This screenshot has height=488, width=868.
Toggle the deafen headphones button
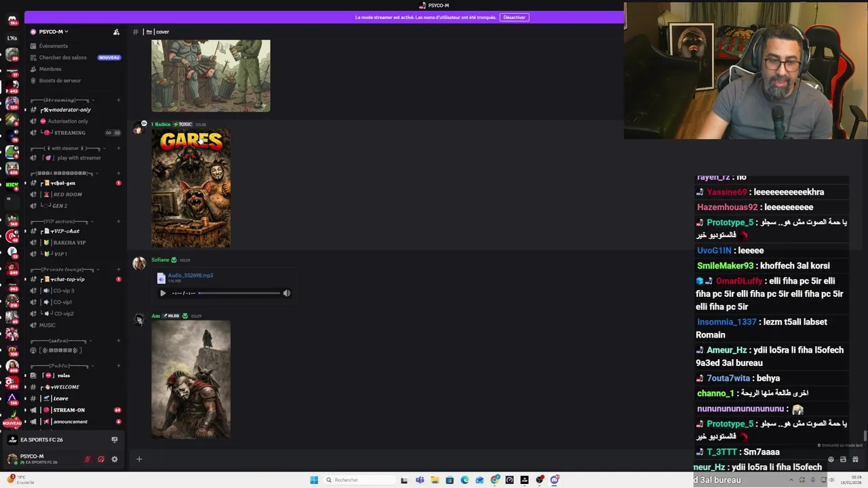point(101,460)
